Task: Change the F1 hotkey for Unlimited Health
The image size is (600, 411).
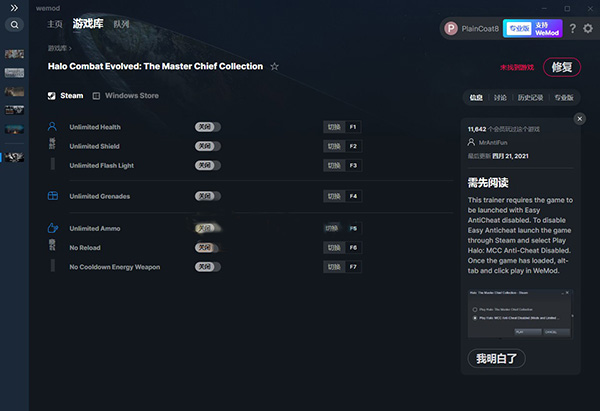Action: click(x=353, y=127)
